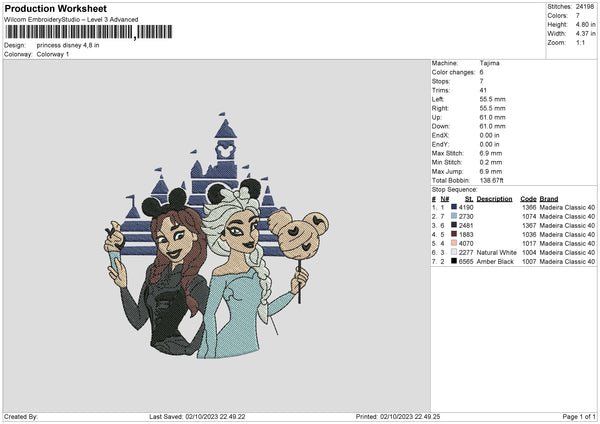The width and height of the screenshot is (600, 424).
Task: Click the 'Left:' label
Action: point(438,99)
